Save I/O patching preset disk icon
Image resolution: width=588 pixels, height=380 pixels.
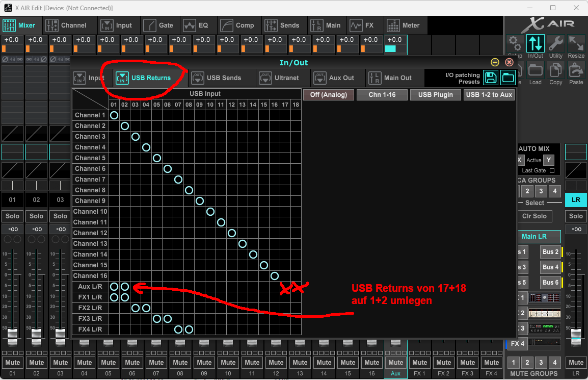click(x=491, y=78)
